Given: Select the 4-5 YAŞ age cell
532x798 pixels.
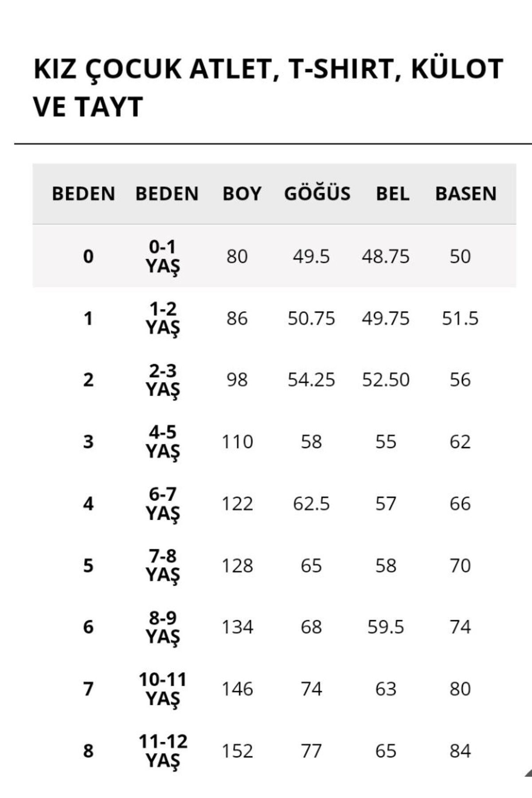Looking at the screenshot, I should pyautogui.click(x=163, y=442).
